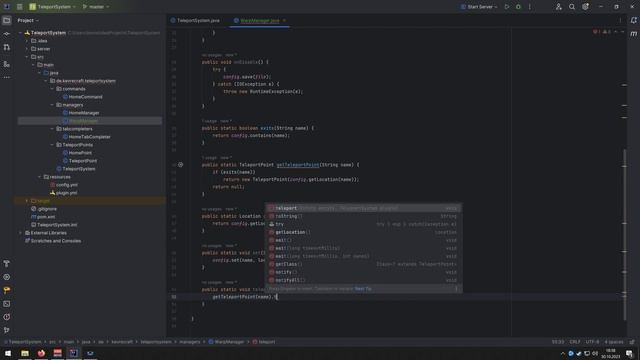Collapse the commands package
Image resolution: width=640 pixels, height=360 pixels.
point(52,89)
